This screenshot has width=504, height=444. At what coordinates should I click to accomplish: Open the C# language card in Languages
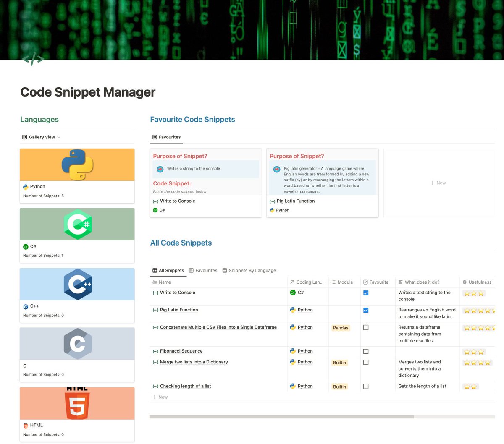point(77,224)
